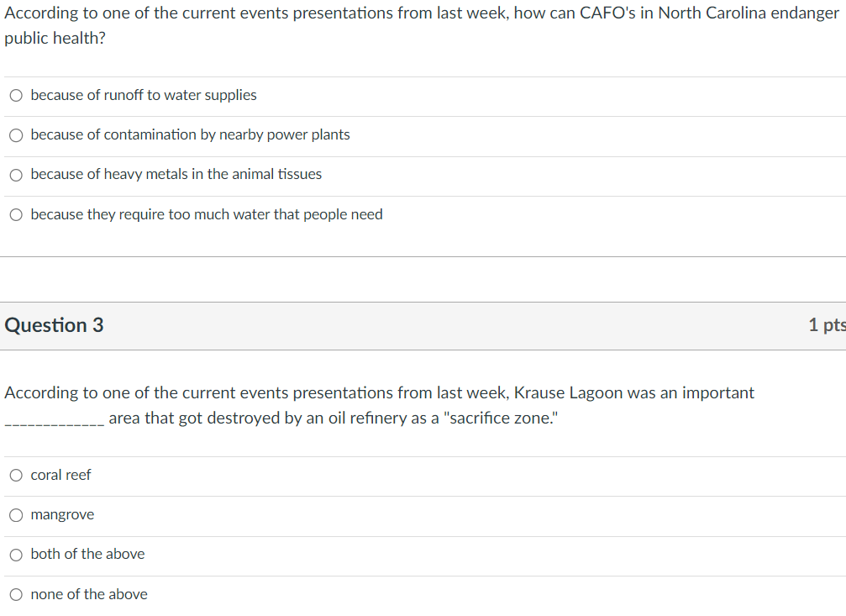The width and height of the screenshot is (846, 616).
Task: Click the 'contamination by nearby power plants' answer text
Action: pos(190,134)
